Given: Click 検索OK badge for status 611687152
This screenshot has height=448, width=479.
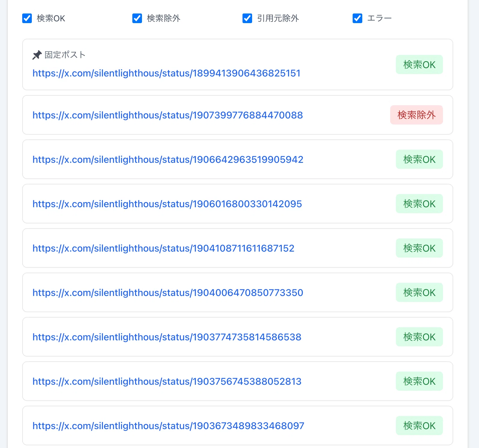Looking at the screenshot, I should click(x=419, y=248).
